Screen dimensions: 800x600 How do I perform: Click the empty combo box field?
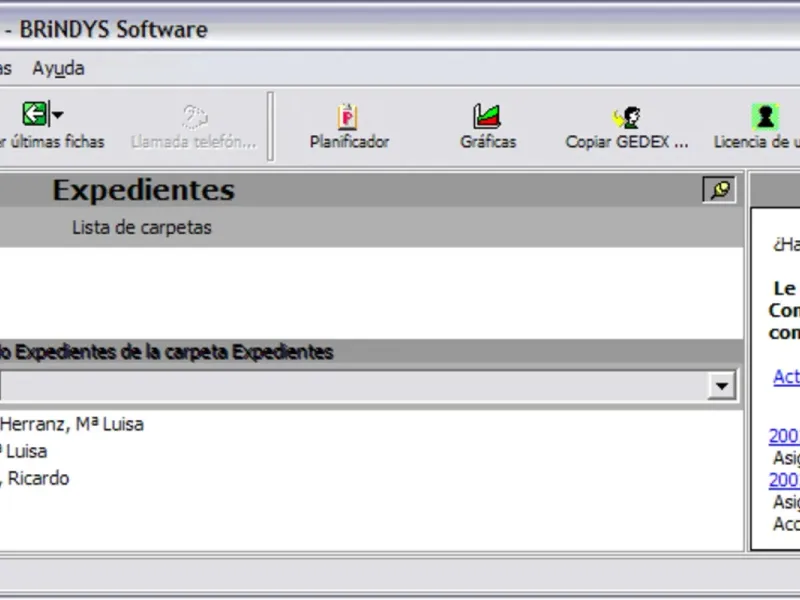(354, 386)
